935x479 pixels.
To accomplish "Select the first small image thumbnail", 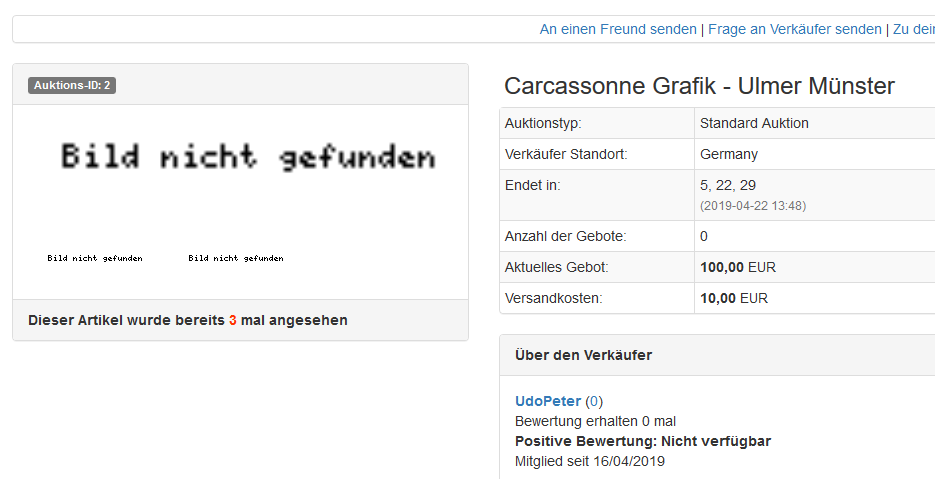I will tap(95, 258).
